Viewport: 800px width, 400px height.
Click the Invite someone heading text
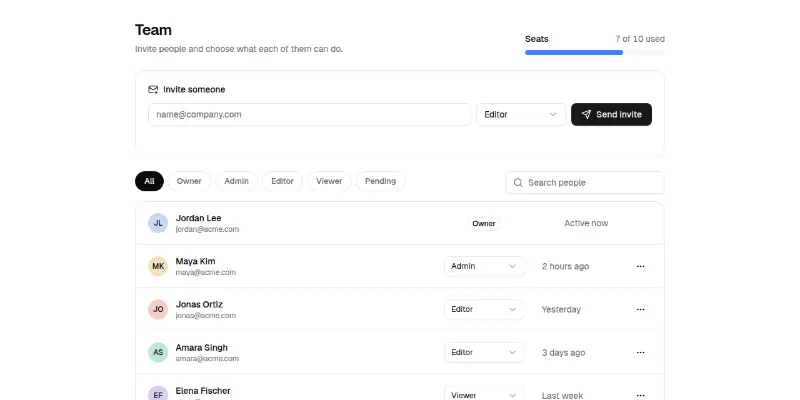pos(194,90)
